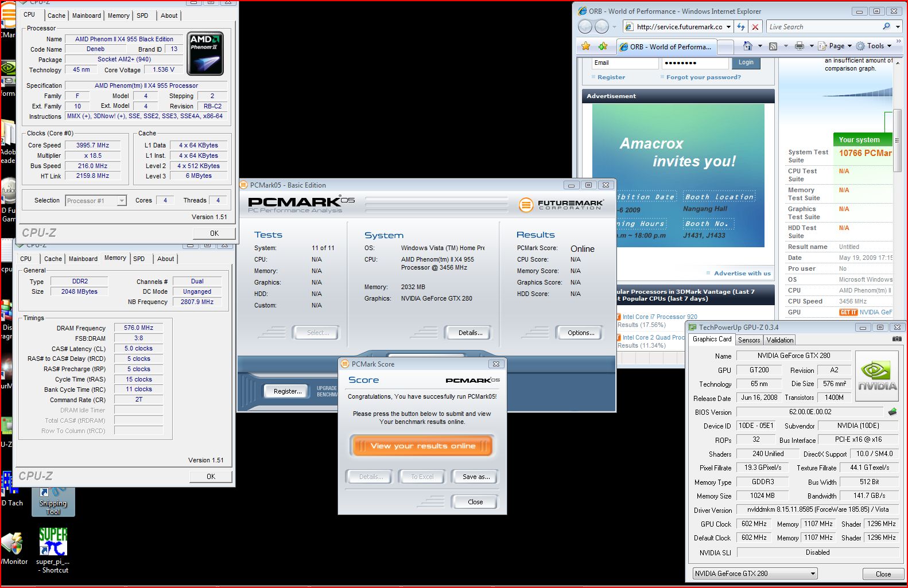Click the AMD Phenom II logo in CPU-Z
Image resolution: width=908 pixels, height=588 pixels.
pos(205,53)
